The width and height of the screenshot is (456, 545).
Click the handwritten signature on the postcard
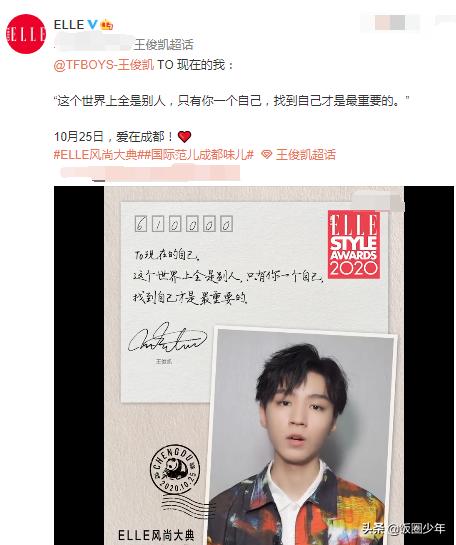point(167,338)
